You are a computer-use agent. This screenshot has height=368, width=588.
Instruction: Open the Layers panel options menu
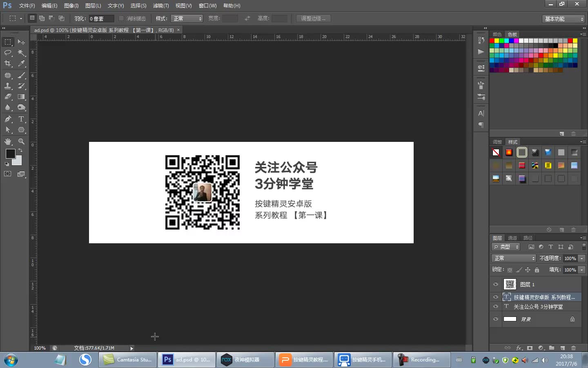click(583, 238)
